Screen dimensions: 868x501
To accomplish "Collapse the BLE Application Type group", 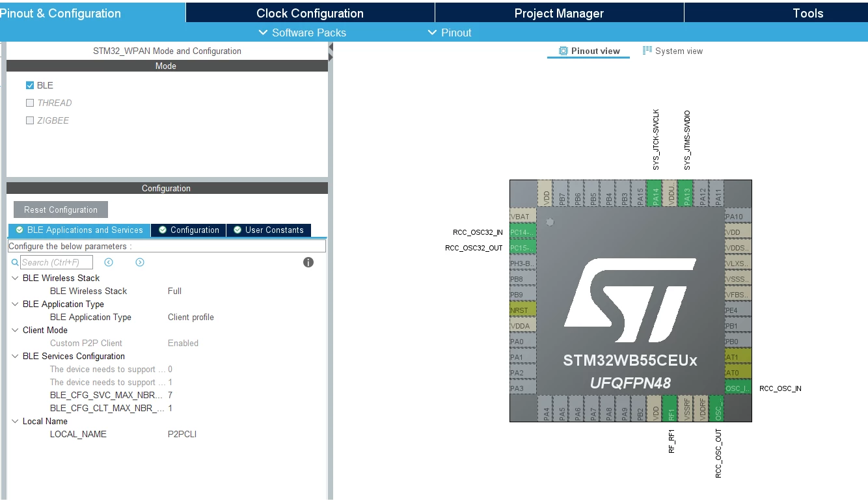I will (x=16, y=304).
